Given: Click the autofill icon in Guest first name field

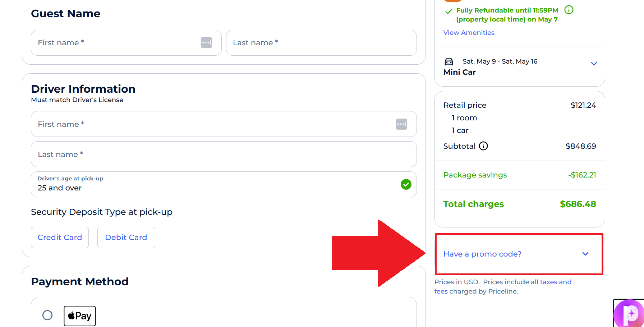Looking at the screenshot, I should click(x=207, y=42).
